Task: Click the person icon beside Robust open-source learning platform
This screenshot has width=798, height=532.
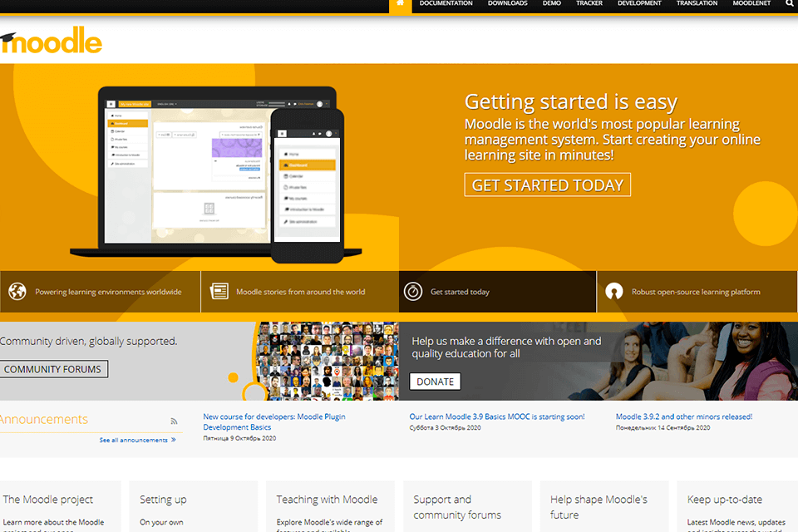Action: (x=613, y=292)
